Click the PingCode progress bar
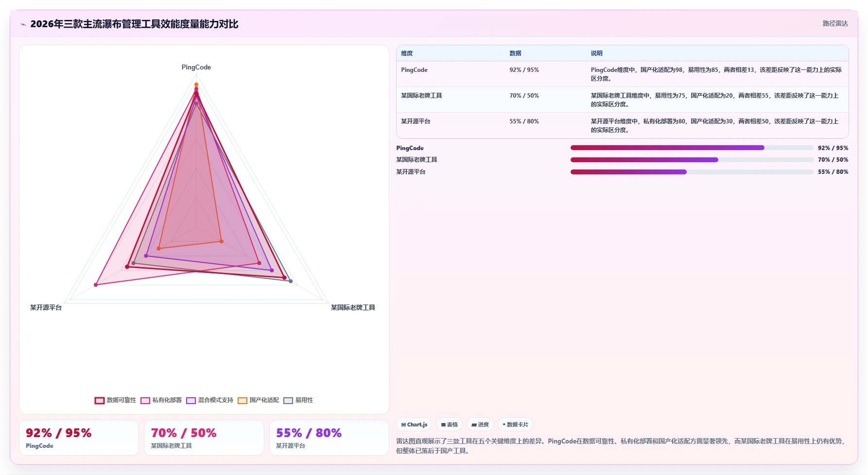 pyautogui.click(x=692, y=148)
